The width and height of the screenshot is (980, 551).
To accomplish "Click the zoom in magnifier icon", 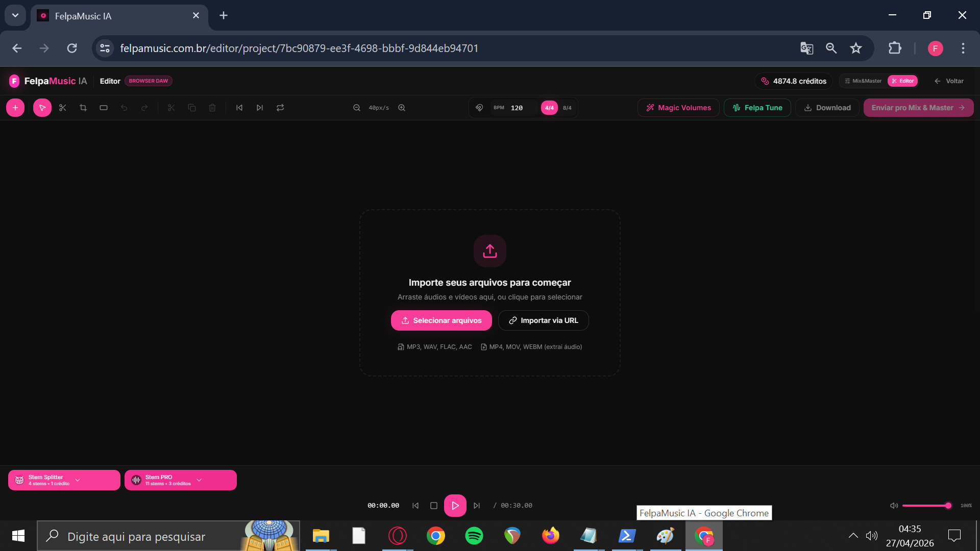I will click(401, 108).
